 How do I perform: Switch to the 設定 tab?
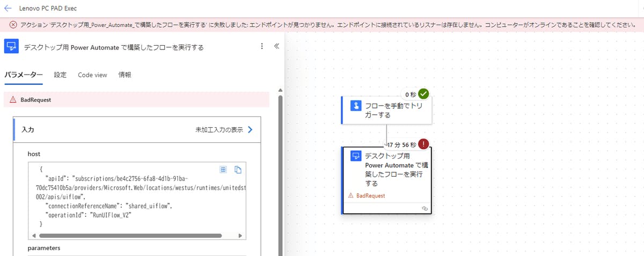tap(60, 75)
